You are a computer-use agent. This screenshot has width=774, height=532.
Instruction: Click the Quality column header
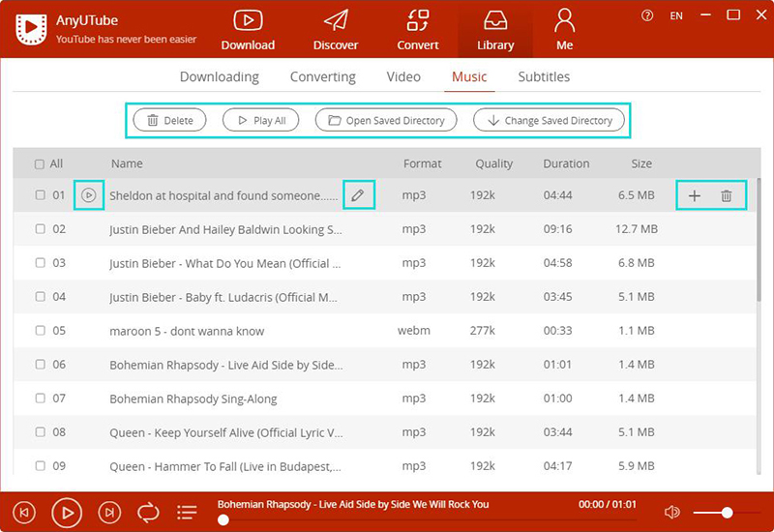493,163
